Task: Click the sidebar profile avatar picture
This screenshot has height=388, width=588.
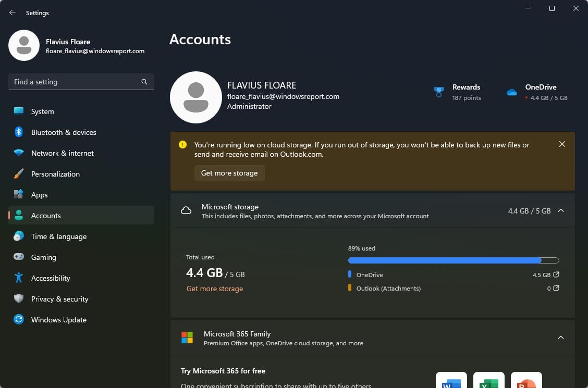Action: tap(24, 45)
